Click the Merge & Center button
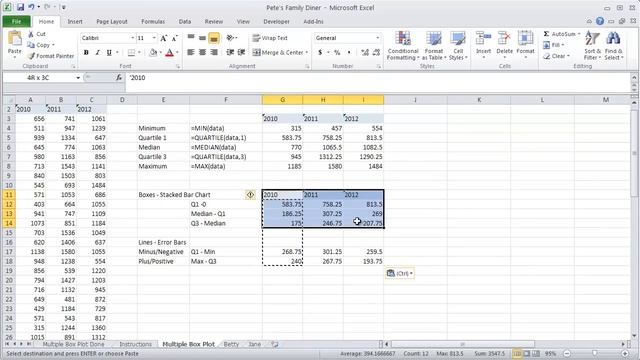Image resolution: width=640 pixels, height=360 pixels. 278,53
